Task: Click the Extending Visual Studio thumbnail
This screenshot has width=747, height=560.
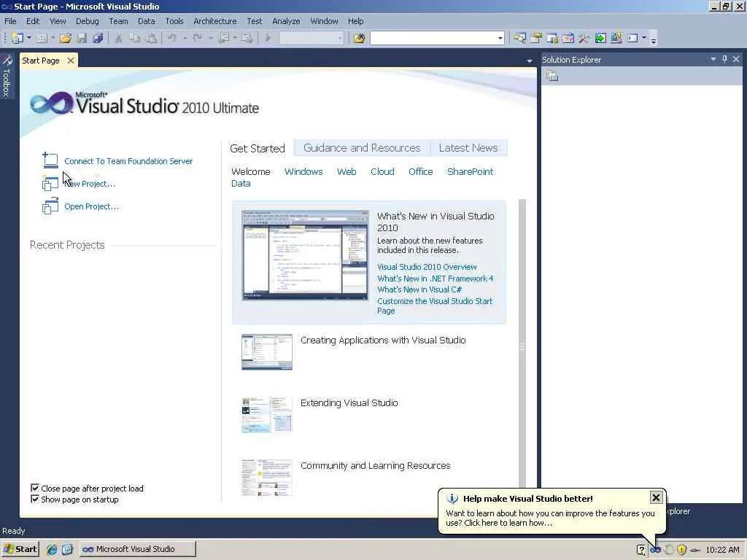Action: (267, 414)
